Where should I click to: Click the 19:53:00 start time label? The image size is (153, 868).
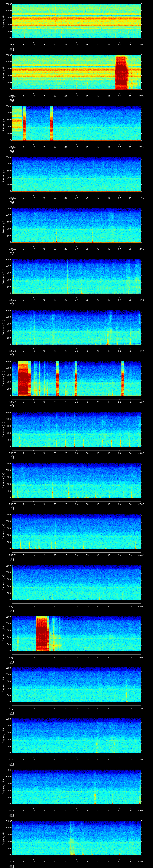12,861
